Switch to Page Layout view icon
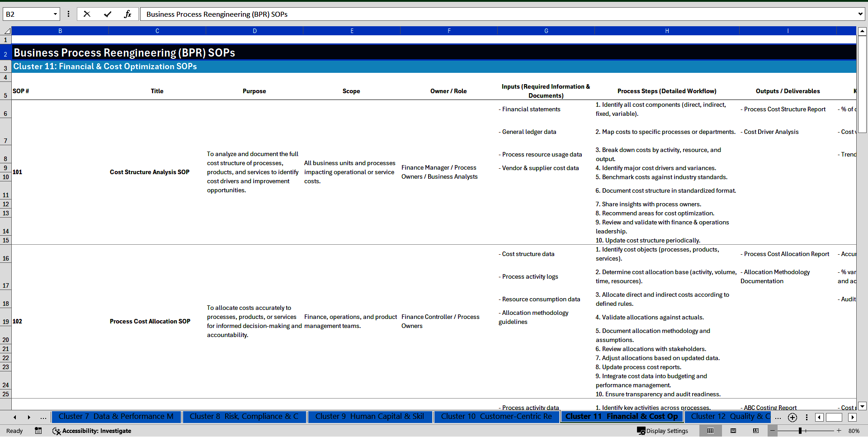868x437 pixels. [732, 431]
